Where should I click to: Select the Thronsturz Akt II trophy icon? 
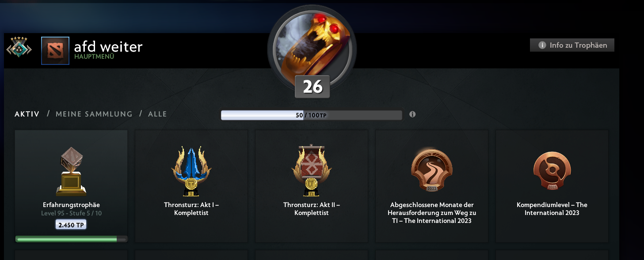tap(312, 170)
